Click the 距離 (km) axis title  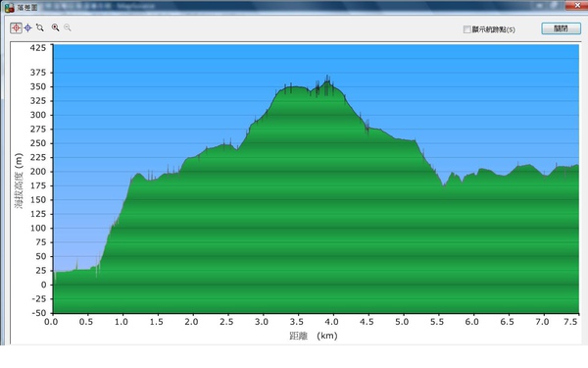314,336
